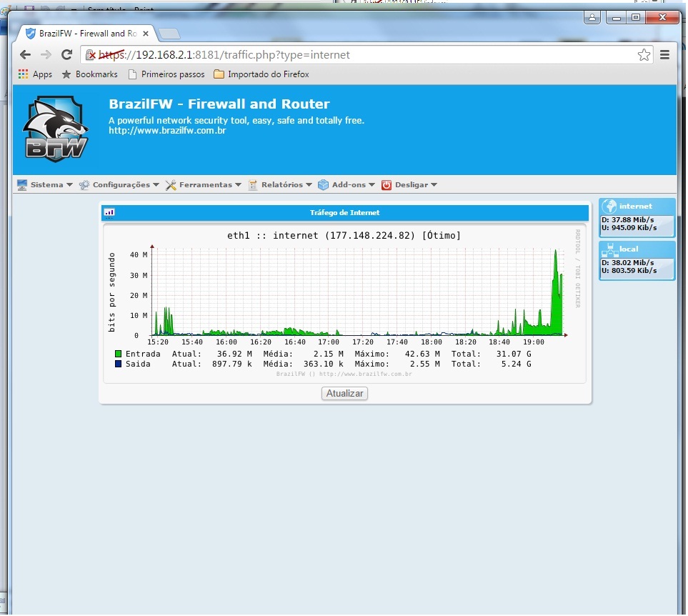688x616 pixels.
Task: Click the graph title with IP 177.148.224.82
Action: point(344,236)
